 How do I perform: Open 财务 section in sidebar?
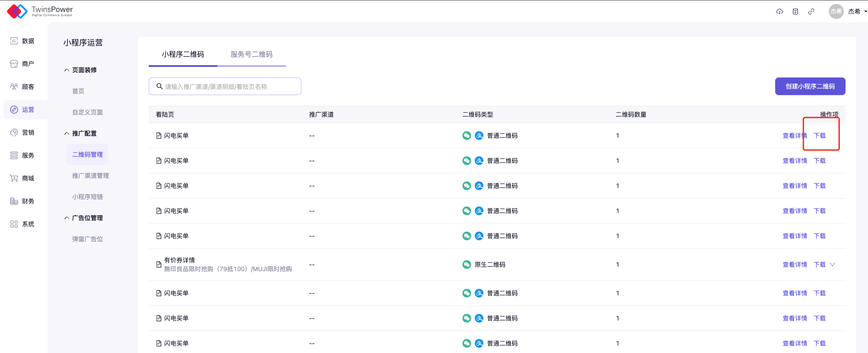(22, 201)
